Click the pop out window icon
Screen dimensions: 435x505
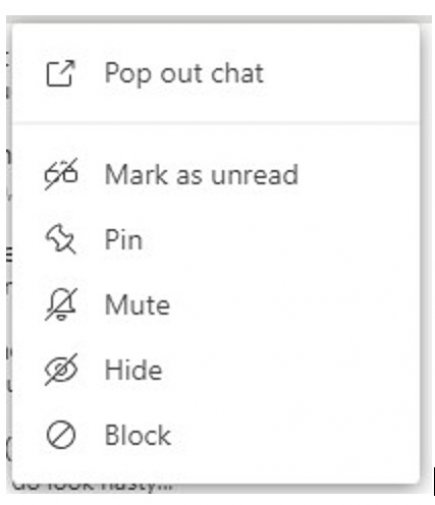(x=60, y=74)
